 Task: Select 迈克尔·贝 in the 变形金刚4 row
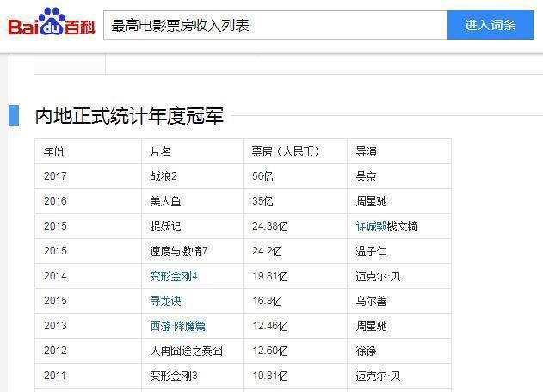pos(399,276)
